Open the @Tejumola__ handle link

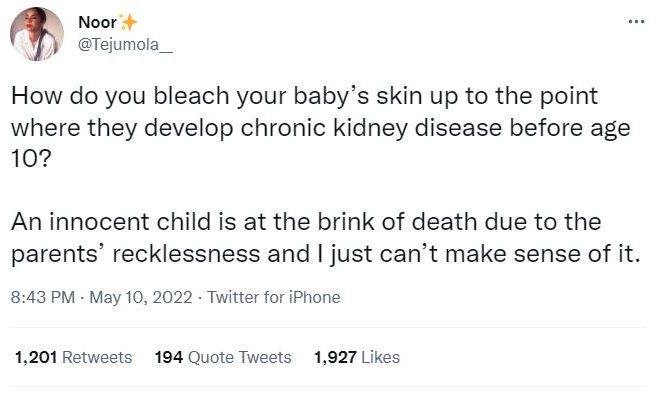[123, 43]
